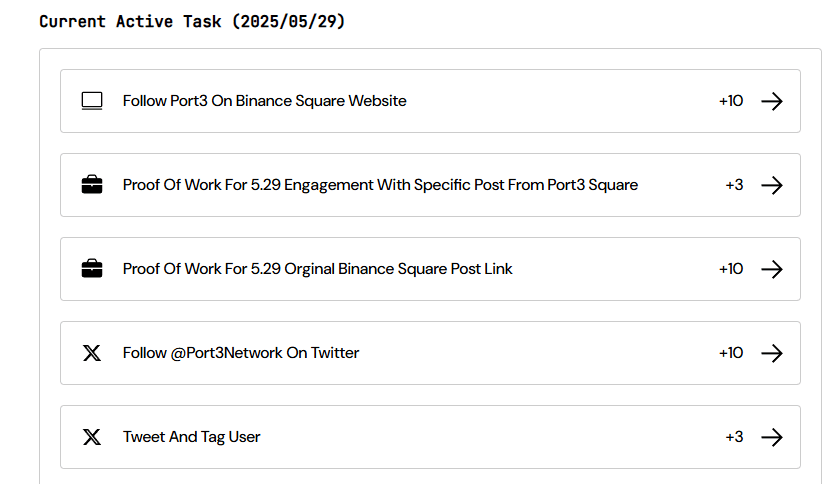Click briefcase icon for Engagement proof task
Viewport: 832px width, 484px height.
[x=92, y=185]
